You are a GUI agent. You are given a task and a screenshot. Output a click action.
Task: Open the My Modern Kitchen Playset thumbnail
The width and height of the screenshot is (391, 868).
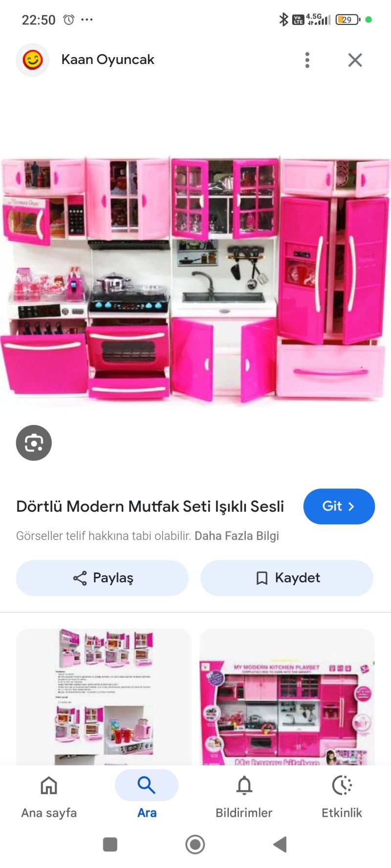(287, 697)
